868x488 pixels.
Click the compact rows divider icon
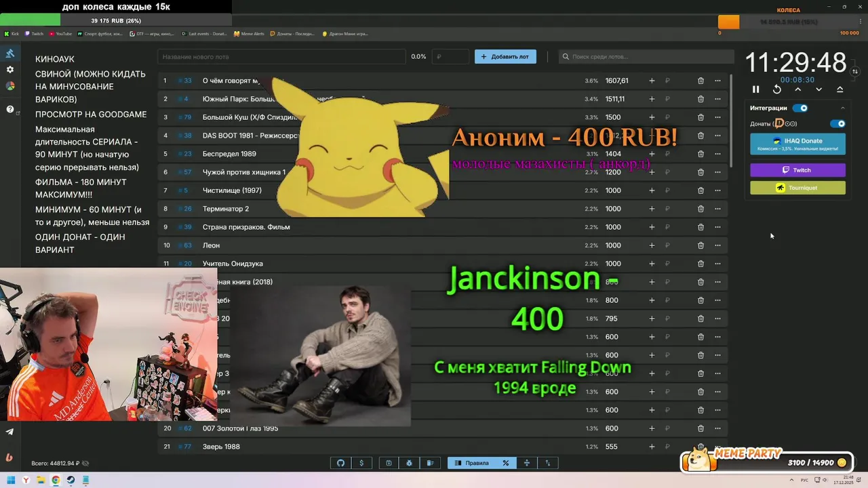click(526, 463)
